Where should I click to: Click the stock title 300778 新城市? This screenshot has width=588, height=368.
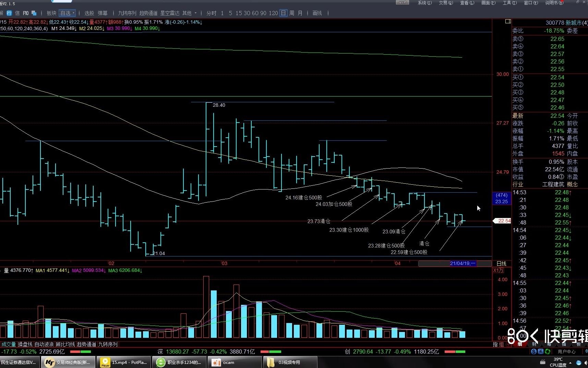click(x=566, y=23)
